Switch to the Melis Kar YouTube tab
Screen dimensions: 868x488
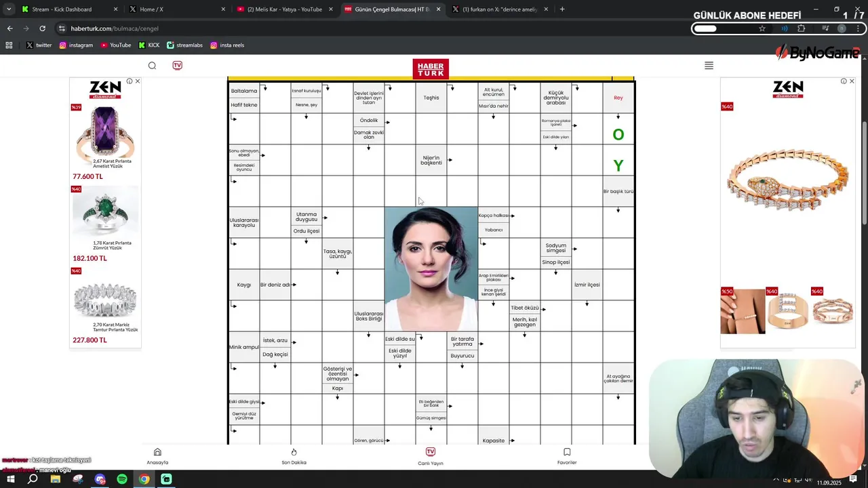(285, 9)
